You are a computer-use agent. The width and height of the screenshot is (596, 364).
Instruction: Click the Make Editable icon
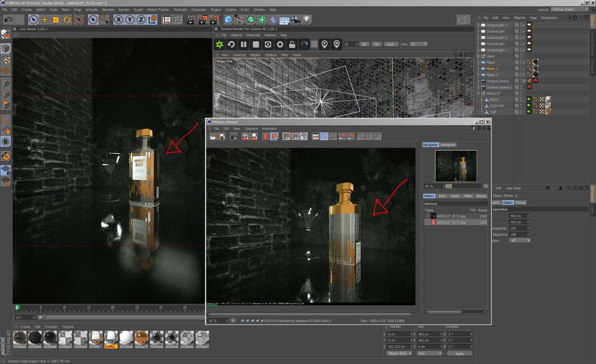coord(6,34)
